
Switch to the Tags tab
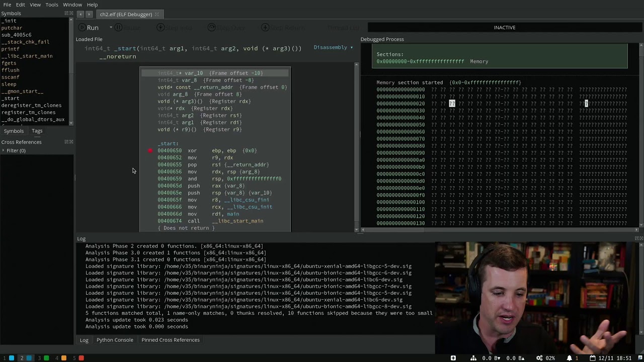click(x=37, y=131)
